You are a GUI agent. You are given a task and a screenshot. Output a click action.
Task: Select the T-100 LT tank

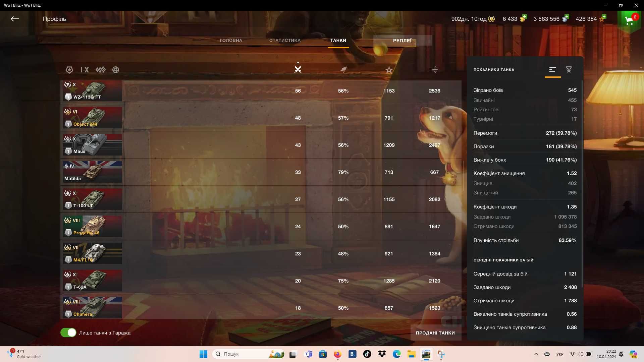point(261,199)
